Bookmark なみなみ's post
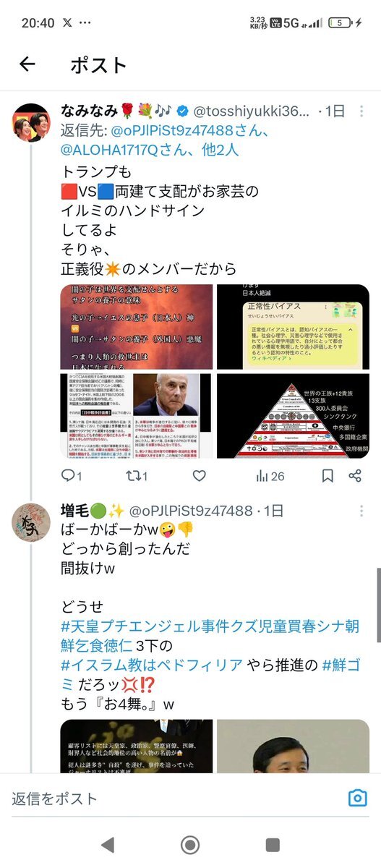381x868 pixels. coord(328,476)
